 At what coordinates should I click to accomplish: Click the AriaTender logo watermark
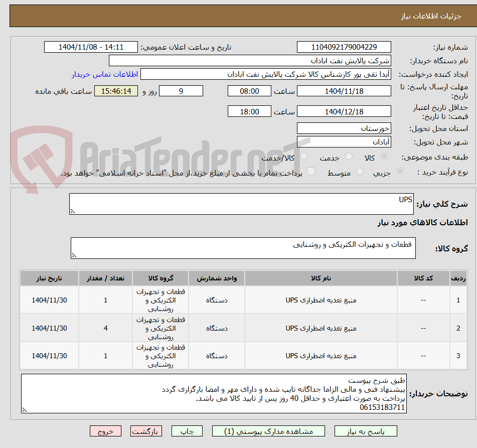[150, 151]
